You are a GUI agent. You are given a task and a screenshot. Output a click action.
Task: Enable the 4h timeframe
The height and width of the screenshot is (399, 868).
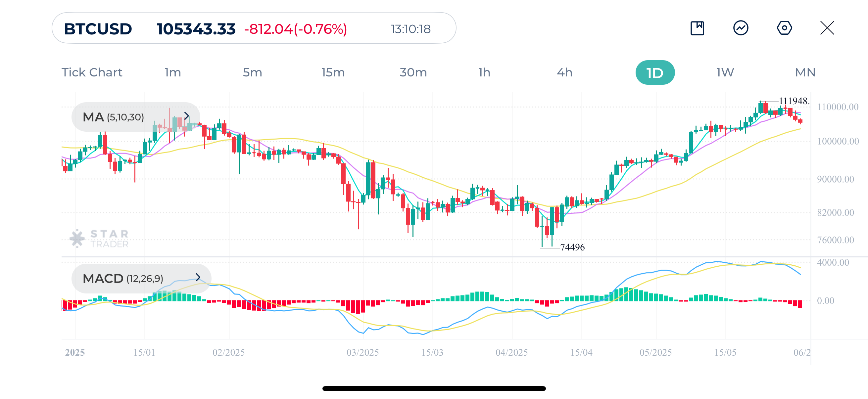(x=564, y=72)
